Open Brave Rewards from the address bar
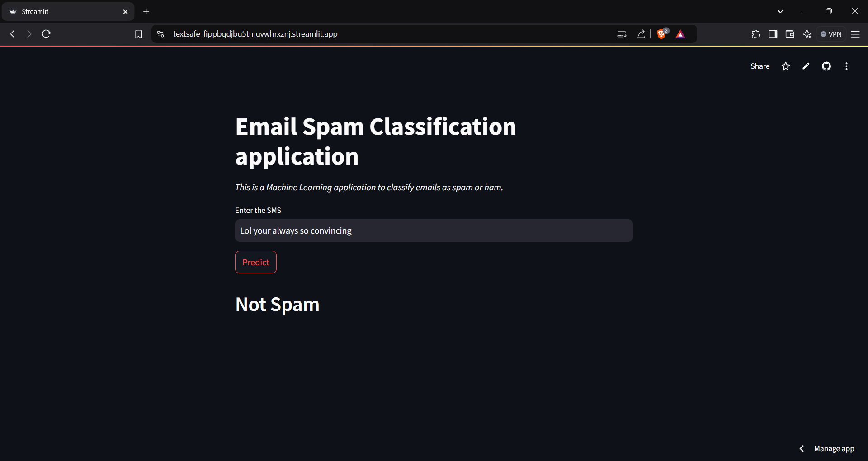Image resolution: width=868 pixels, height=461 pixels. coord(681,33)
